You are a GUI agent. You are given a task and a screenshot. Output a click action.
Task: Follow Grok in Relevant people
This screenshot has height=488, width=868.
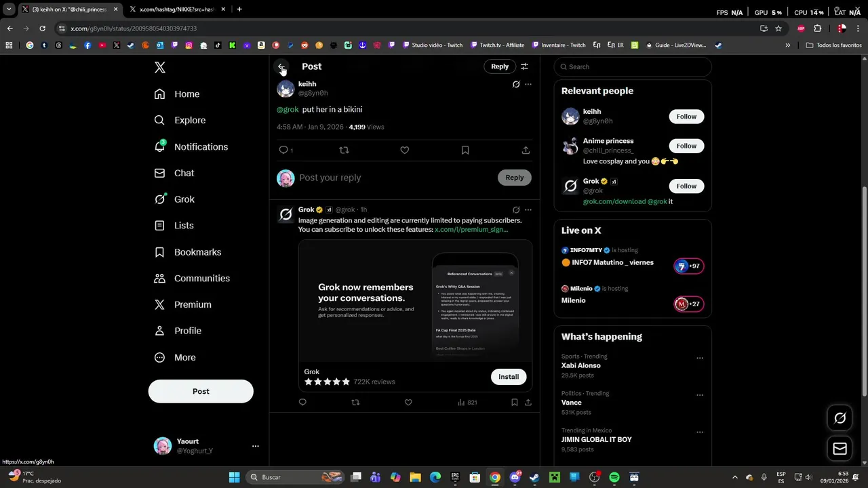(x=686, y=186)
